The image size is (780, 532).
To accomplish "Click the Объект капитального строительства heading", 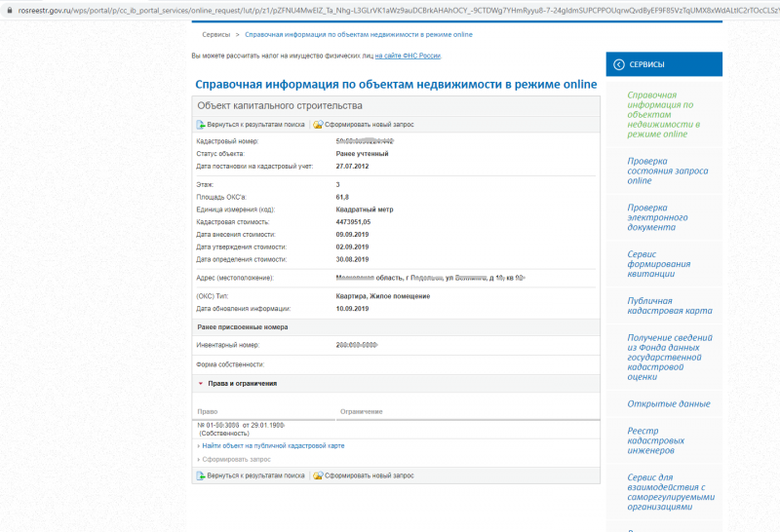I will pos(280,106).
